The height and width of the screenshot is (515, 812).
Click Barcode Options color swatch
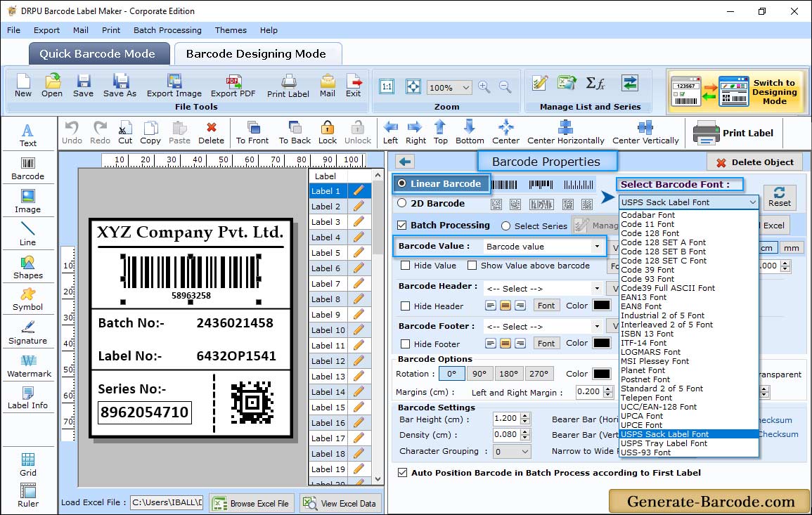601,373
